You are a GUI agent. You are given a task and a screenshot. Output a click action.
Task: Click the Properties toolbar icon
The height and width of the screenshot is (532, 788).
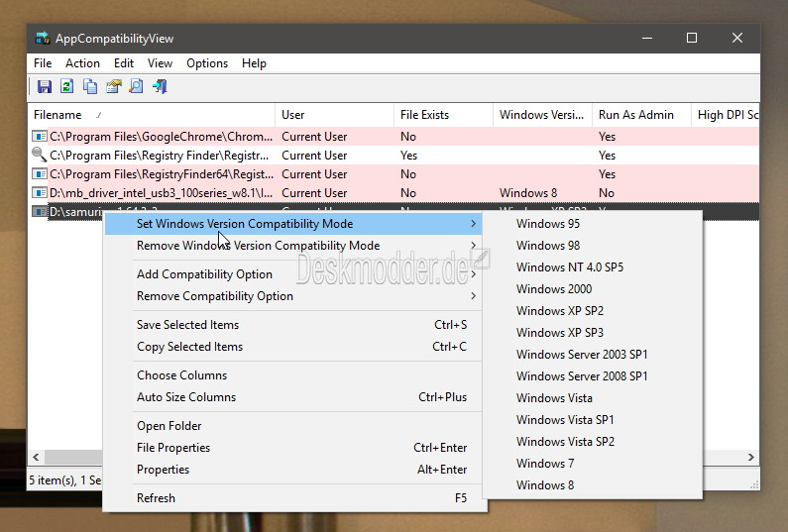[114, 87]
